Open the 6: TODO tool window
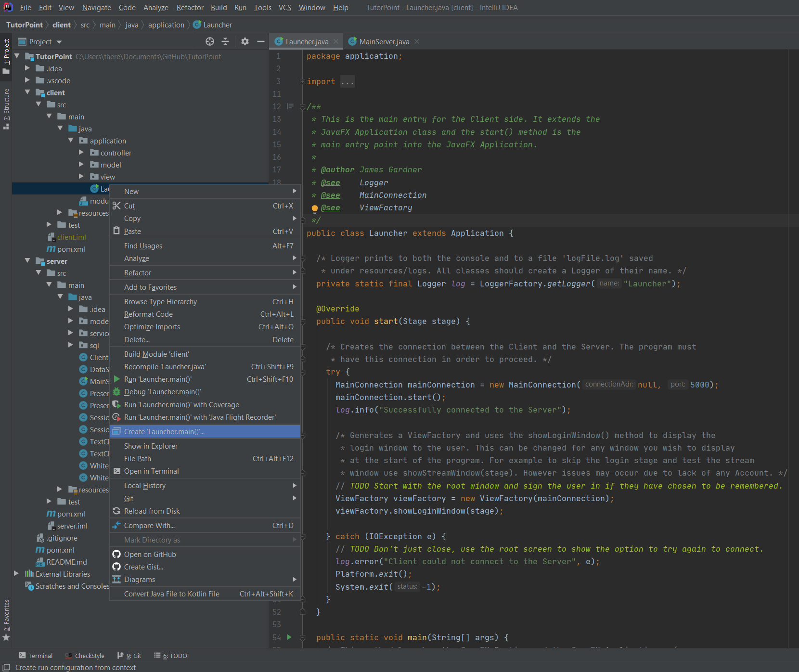 [170, 656]
